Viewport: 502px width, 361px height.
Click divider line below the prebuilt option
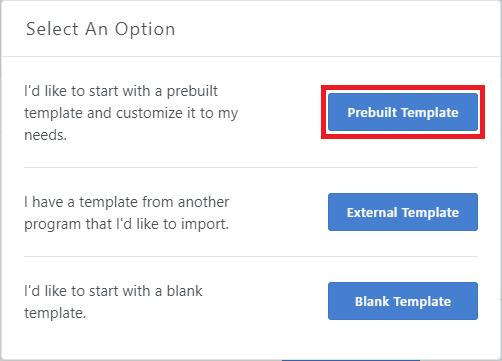click(251, 167)
